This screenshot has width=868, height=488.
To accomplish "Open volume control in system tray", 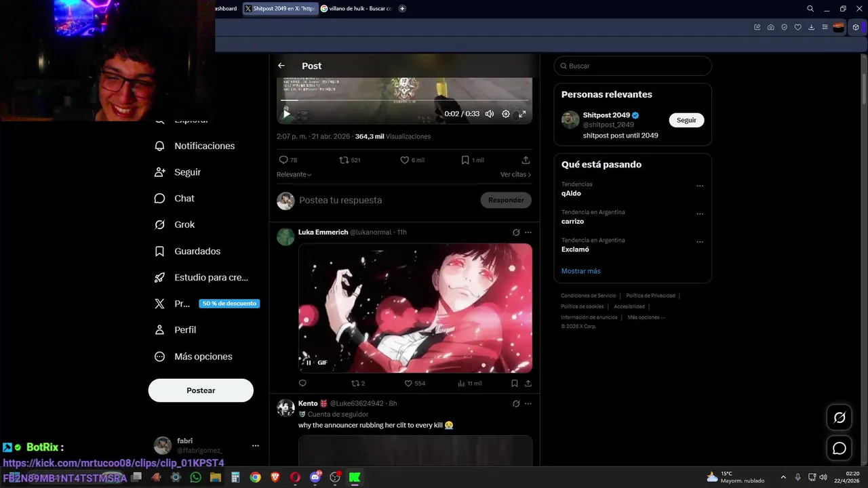I will pos(823,477).
